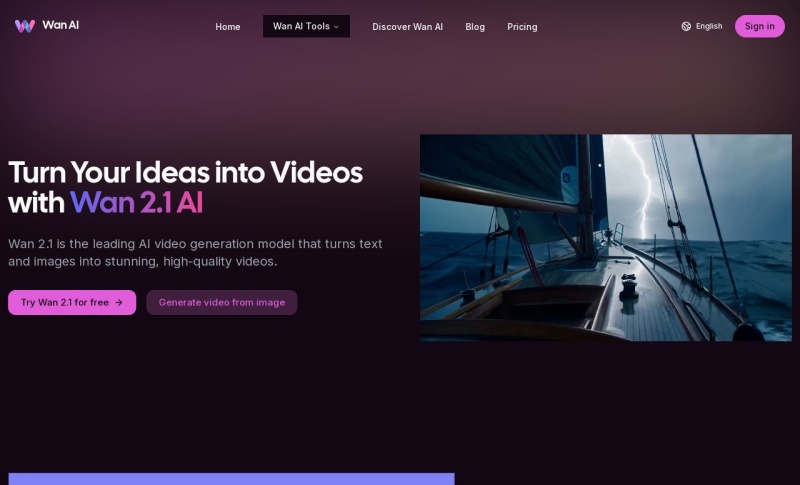
Task: Select the English language option
Action: click(709, 26)
